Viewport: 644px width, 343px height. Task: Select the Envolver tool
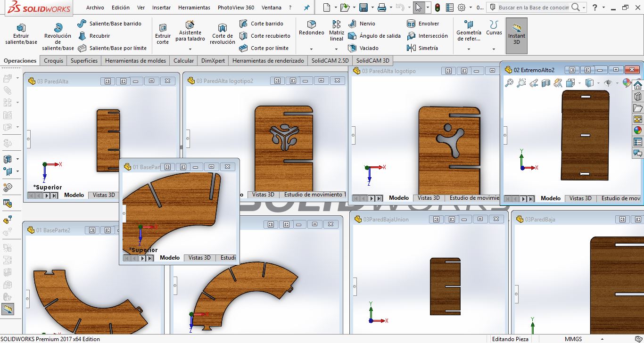click(x=423, y=24)
